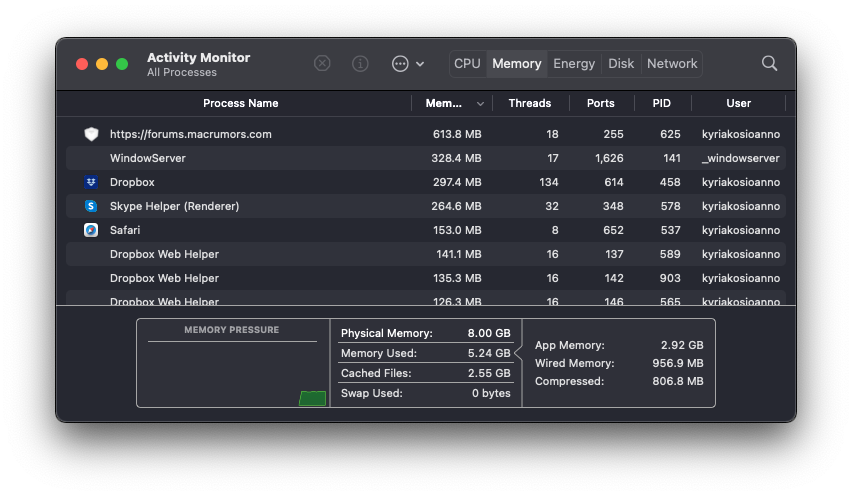Click the Compressed 806.8 MB entry
This screenshot has height=496, width=852.
click(x=619, y=381)
